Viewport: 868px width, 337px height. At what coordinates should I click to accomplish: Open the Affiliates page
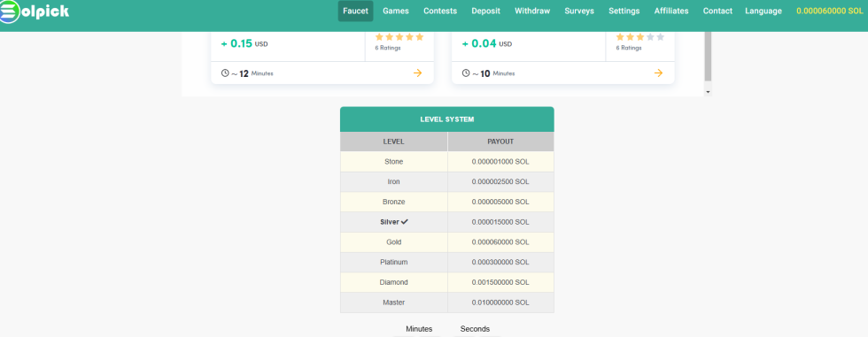671,11
